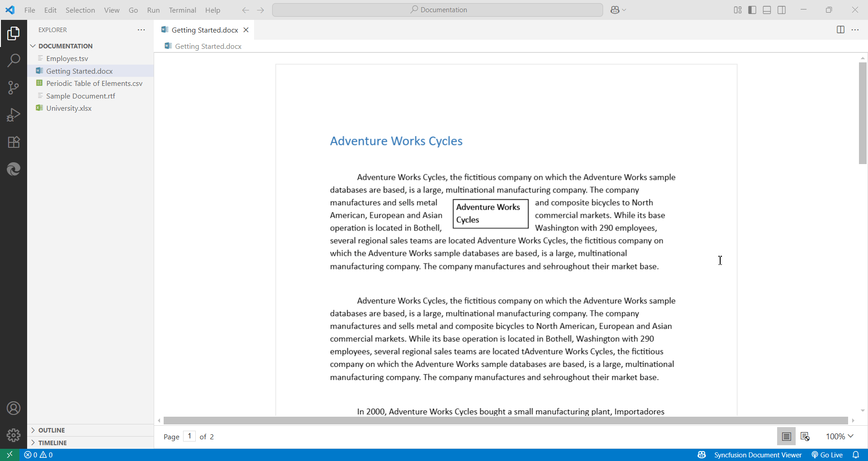Open the Selection menu
The width and height of the screenshot is (868, 461).
[x=80, y=10]
